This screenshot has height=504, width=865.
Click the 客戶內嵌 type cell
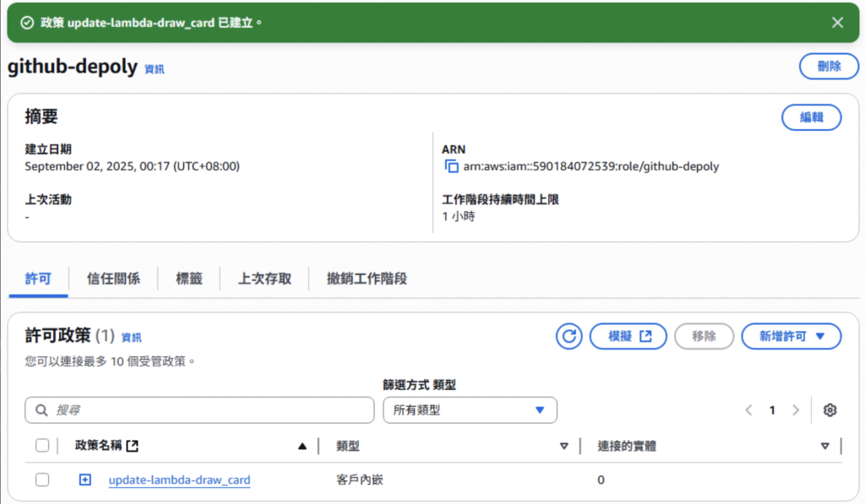pos(360,480)
